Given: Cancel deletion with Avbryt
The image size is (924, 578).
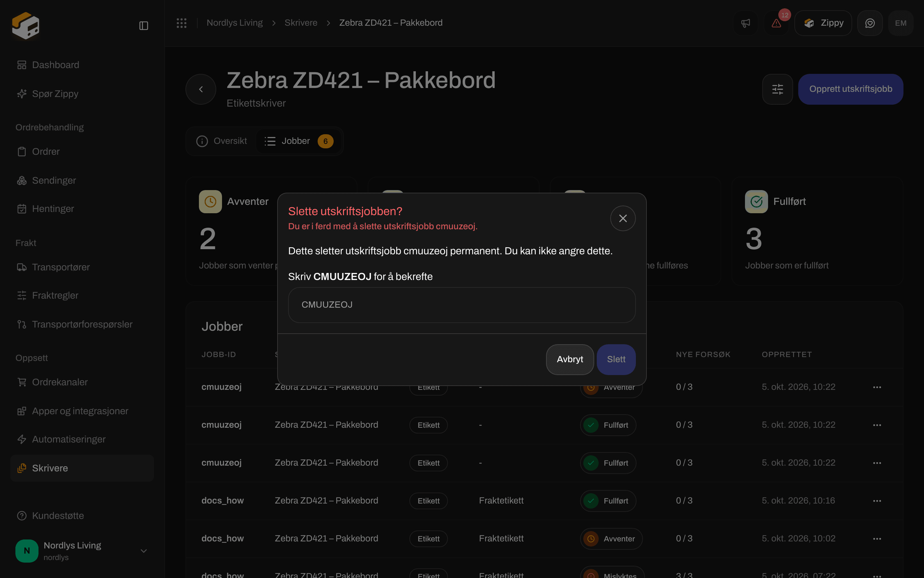Looking at the screenshot, I should tap(570, 359).
